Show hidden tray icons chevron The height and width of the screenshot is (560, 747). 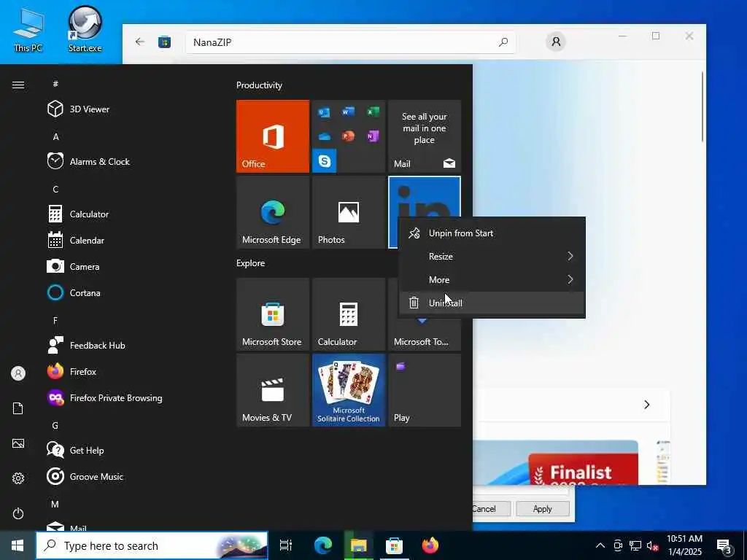point(600,545)
